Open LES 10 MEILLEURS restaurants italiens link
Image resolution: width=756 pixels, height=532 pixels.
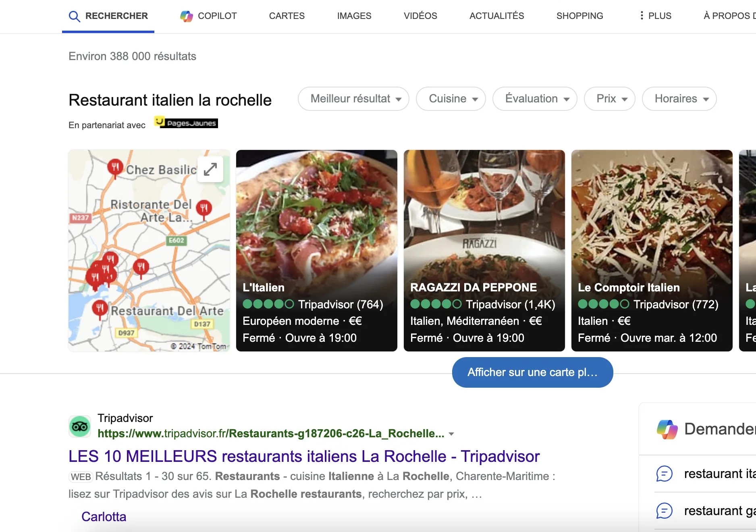(304, 456)
